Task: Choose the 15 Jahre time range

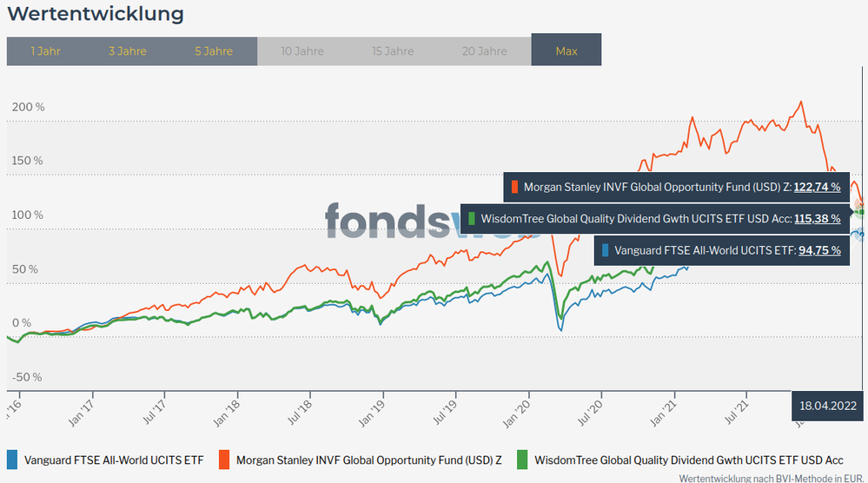Action: tap(393, 51)
